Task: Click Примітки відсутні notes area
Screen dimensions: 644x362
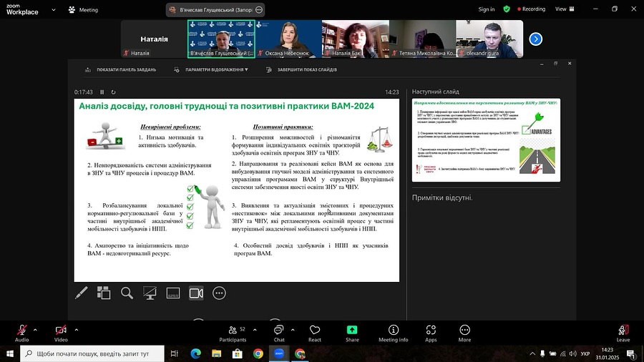Action: click(442, 198)
